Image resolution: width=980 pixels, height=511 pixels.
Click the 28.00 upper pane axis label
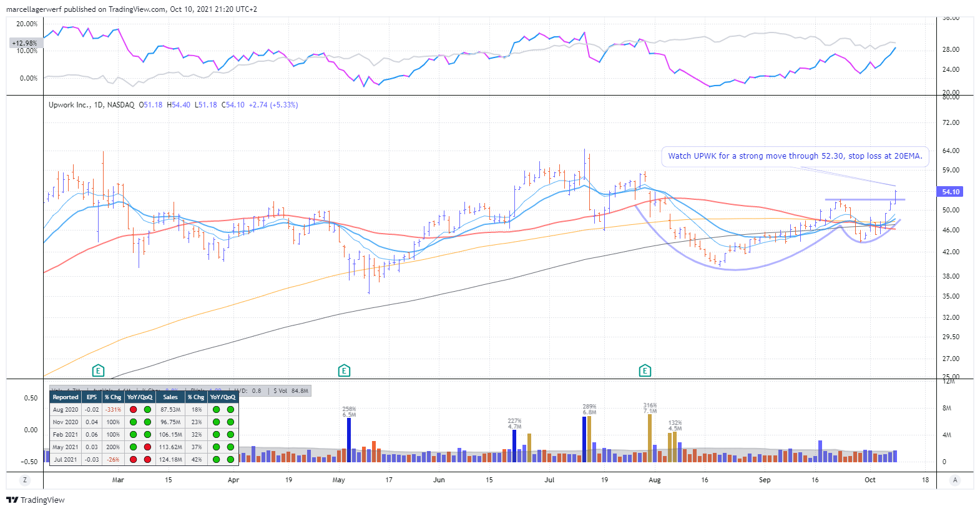(x=951, y=49)
